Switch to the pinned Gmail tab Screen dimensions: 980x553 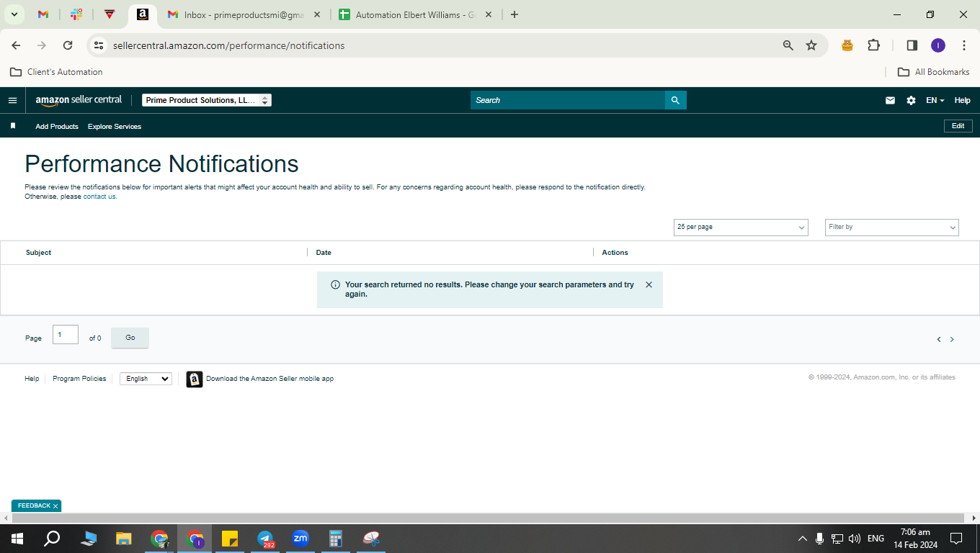pyautogui.click(x=43, y=14)
